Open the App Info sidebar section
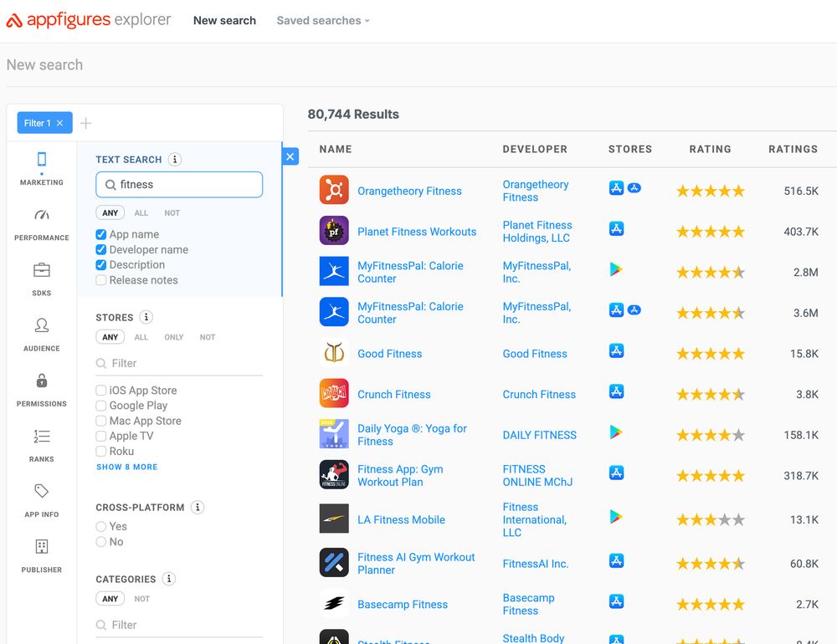 point(42,500)
